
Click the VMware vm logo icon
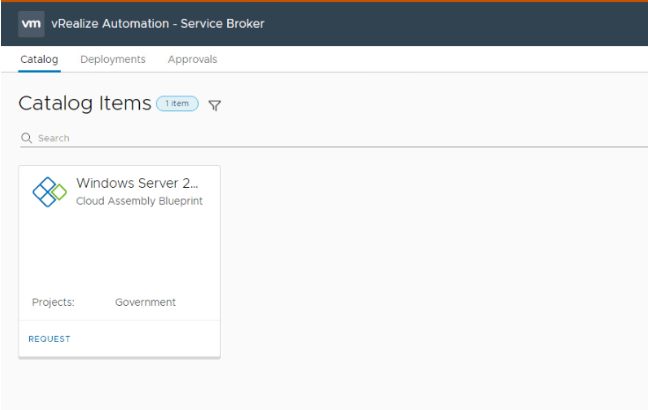(x=31, y=23)
